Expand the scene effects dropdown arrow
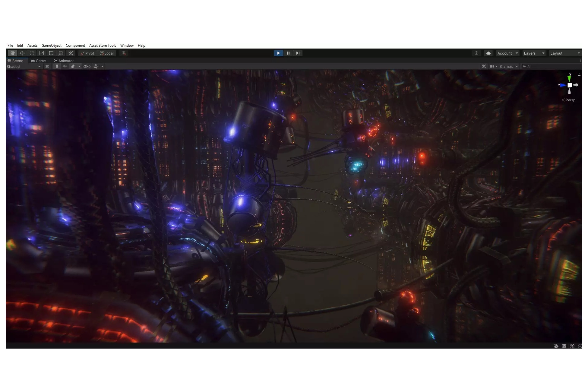 tap(79, 66)
